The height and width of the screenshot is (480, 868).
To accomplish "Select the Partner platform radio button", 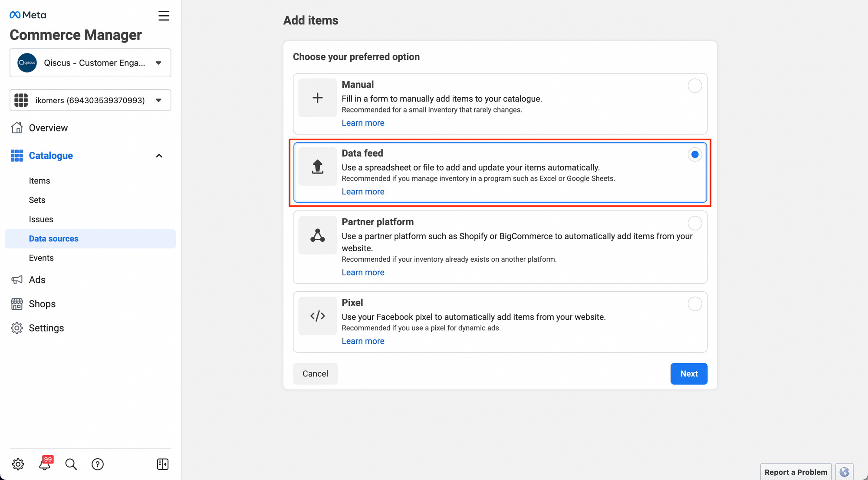I will pyautogui.click(x=695, y=223).
